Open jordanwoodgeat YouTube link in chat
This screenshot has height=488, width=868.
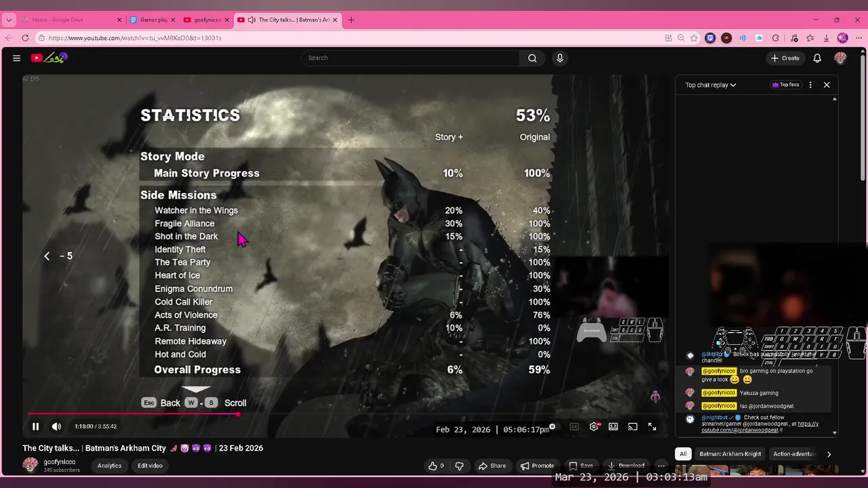click(759, 427)
